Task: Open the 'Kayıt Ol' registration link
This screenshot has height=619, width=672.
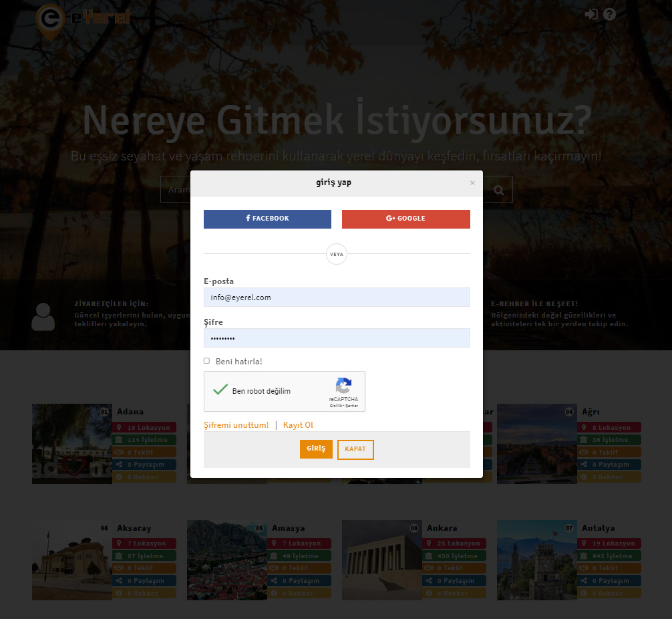Action: click(298, 424)
